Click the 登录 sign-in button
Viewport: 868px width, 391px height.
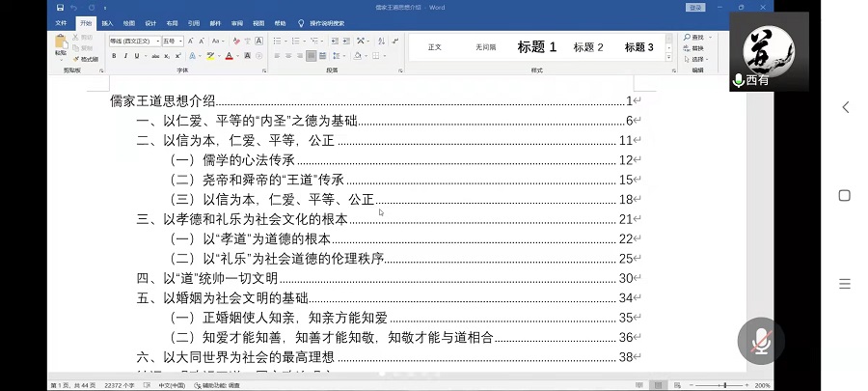[x=695, y=7]
